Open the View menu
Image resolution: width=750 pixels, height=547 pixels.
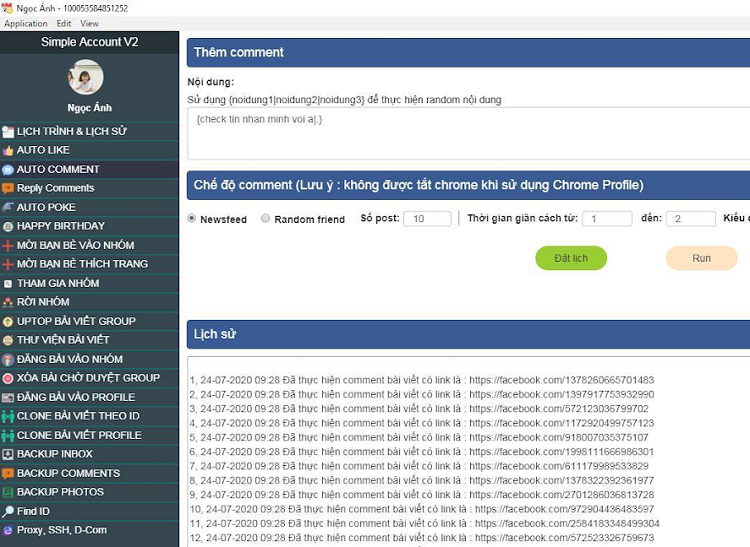pos(89,23)
